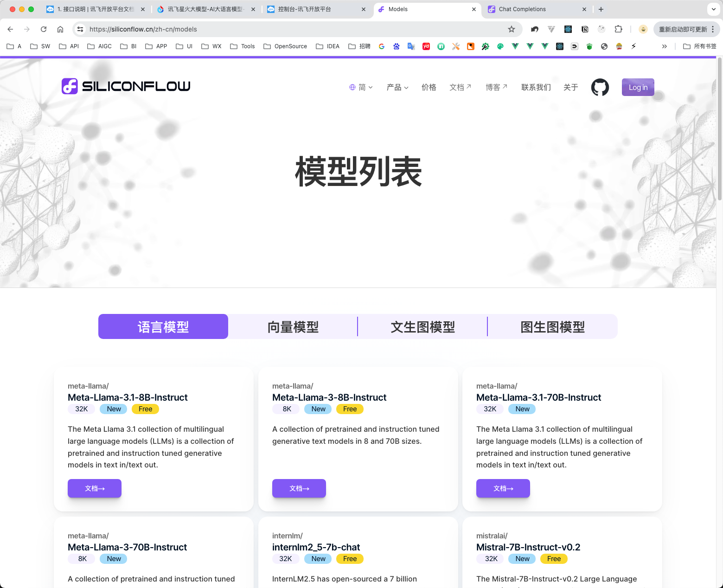Open 文档 for Meta-Llama-3.1-8B-Instruct

point(95,488)
